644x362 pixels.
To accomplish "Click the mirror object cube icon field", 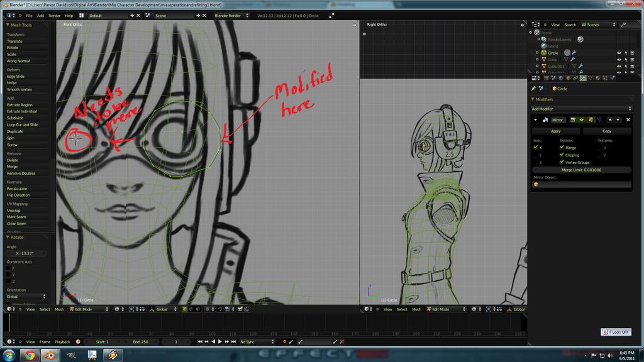I will pyautogui.click(x=582, y=185).
